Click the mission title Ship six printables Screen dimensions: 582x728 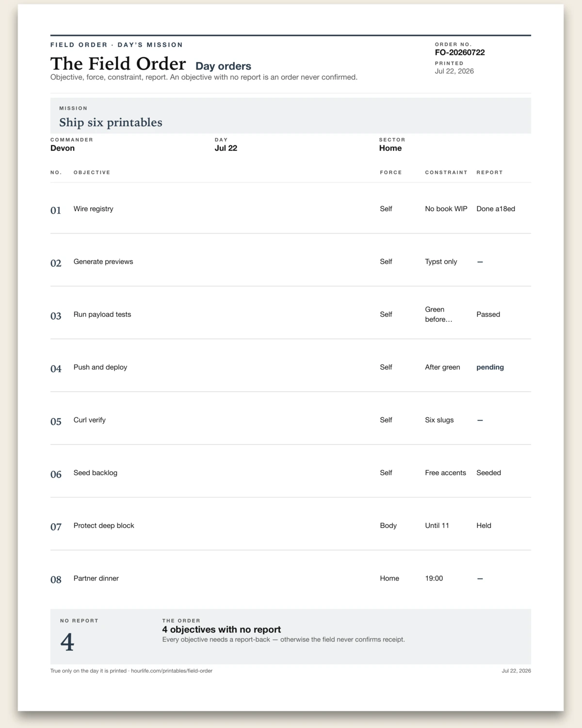tap(111, 122)
